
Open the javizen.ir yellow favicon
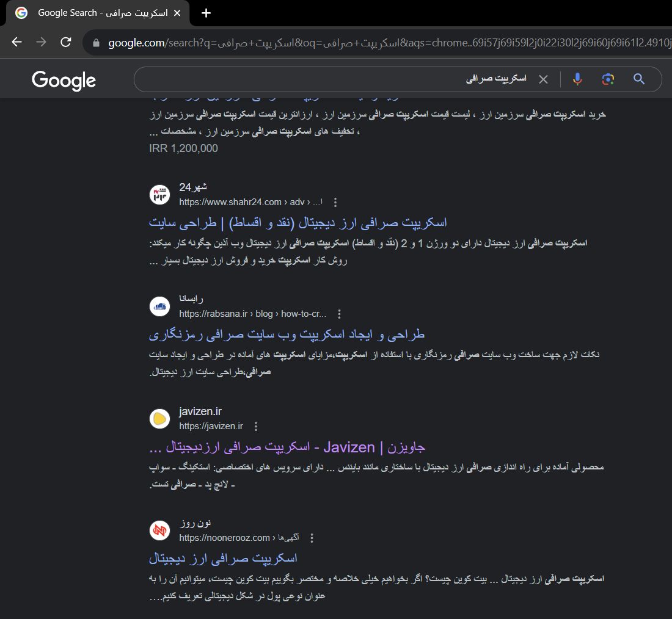coord(160,419)
